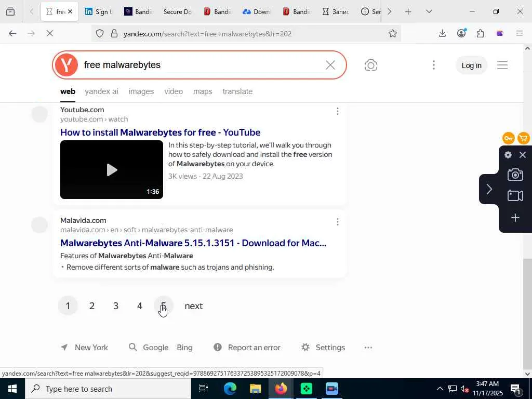Screen dimensions: 532x399
Task: Click the taskbar search box
Action: [108, 389]
